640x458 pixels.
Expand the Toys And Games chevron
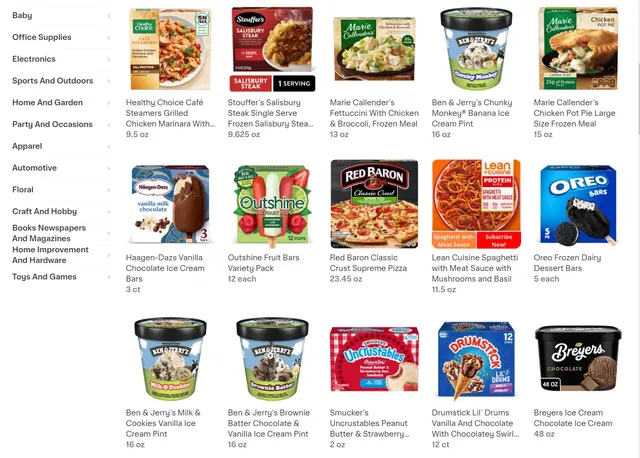pos(109,277)
